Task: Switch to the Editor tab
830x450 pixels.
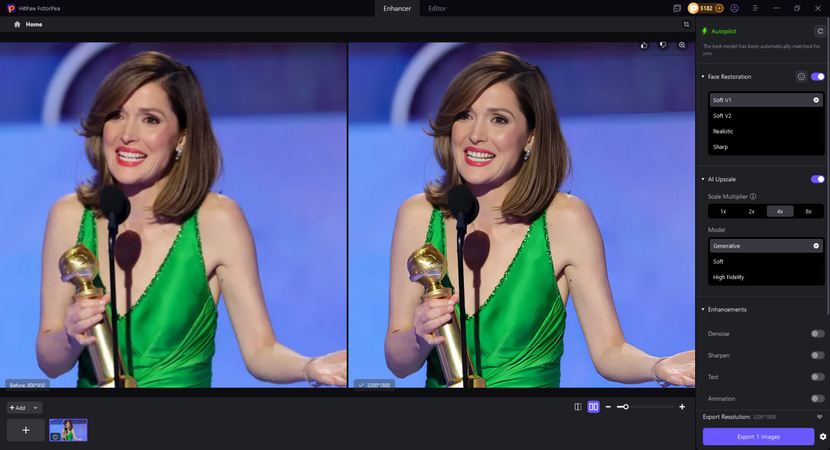Action: [x=437, y=8]
